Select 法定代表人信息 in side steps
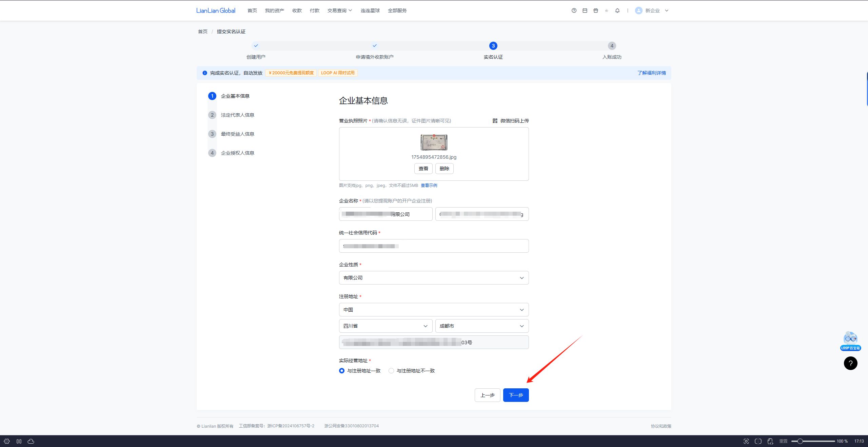 point(237,115)
